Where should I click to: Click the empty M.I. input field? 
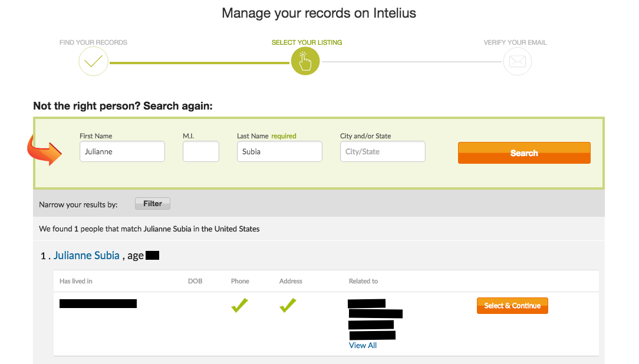(x=200, y=151)
